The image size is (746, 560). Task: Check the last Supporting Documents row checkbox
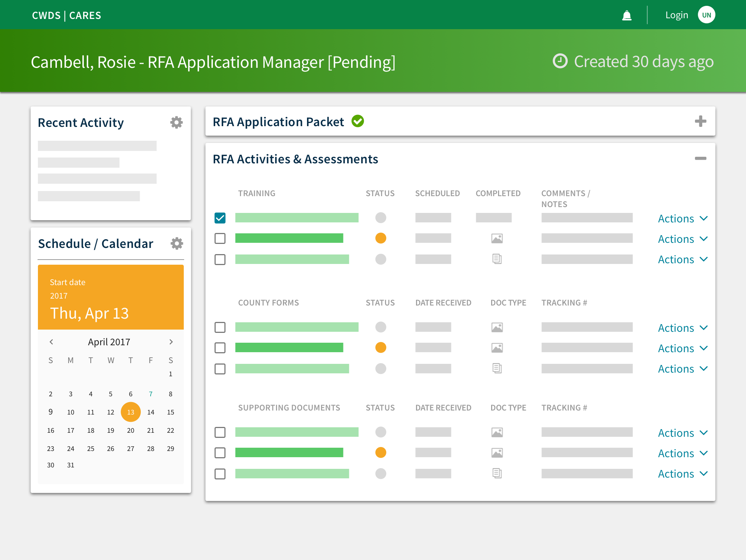tap(220, 474)
